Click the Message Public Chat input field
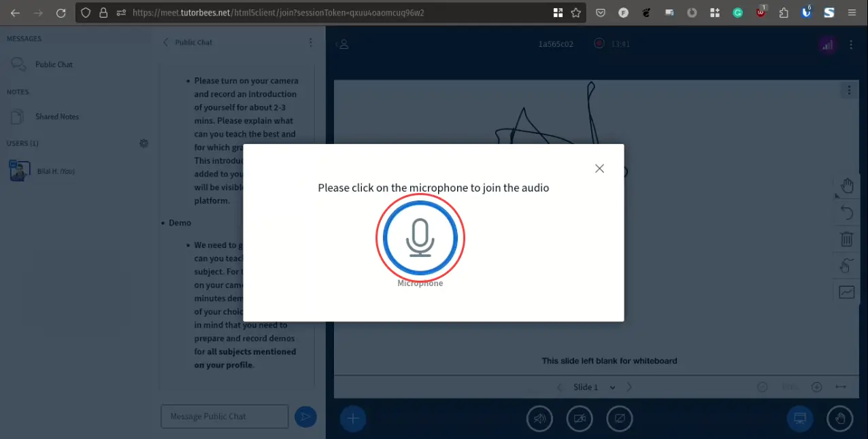Screen dimensions: 868x439 (224, 417)
